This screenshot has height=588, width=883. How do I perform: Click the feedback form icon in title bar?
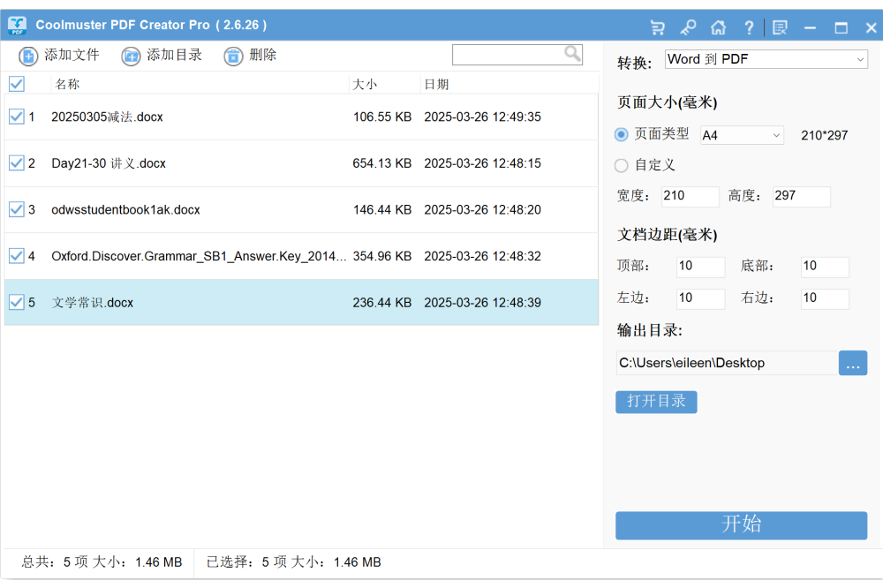(x=780, y=27)
